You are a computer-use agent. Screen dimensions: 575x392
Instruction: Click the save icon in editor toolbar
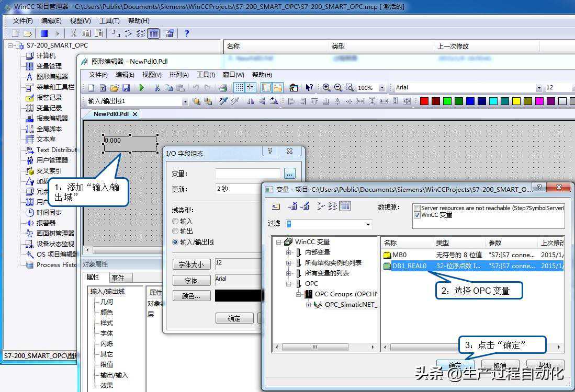click(126, 88)
